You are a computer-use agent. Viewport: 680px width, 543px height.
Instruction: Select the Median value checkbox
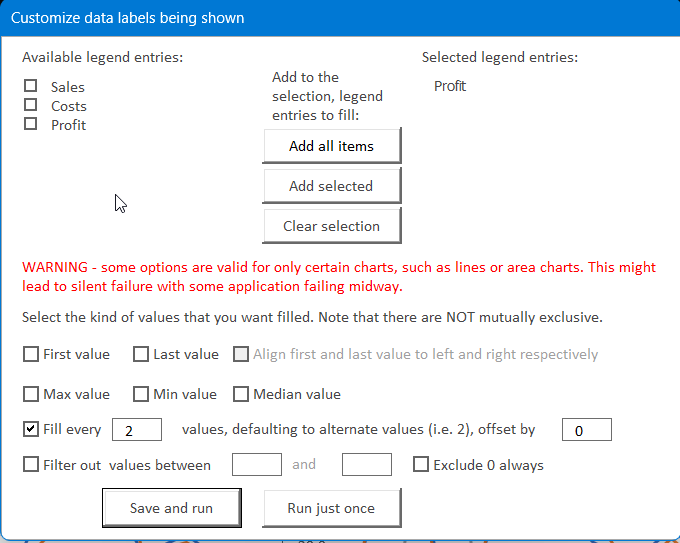(241, 394)
